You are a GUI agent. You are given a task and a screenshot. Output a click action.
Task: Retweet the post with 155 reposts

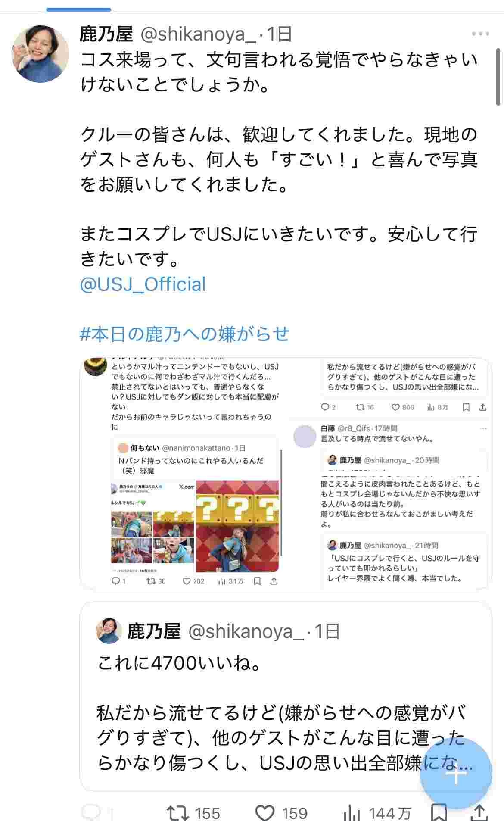tap(193, 813)
